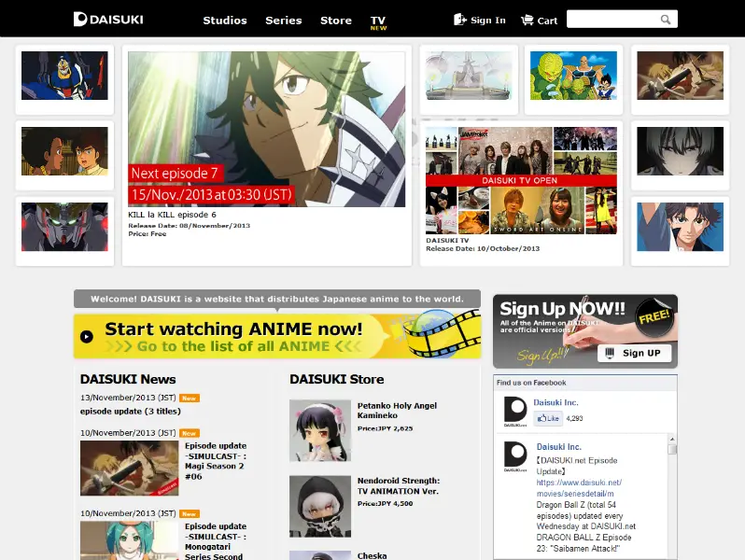Go to the Store menu item
The height and width of the screenshot is (560, 745).
[x=336, y=21]
